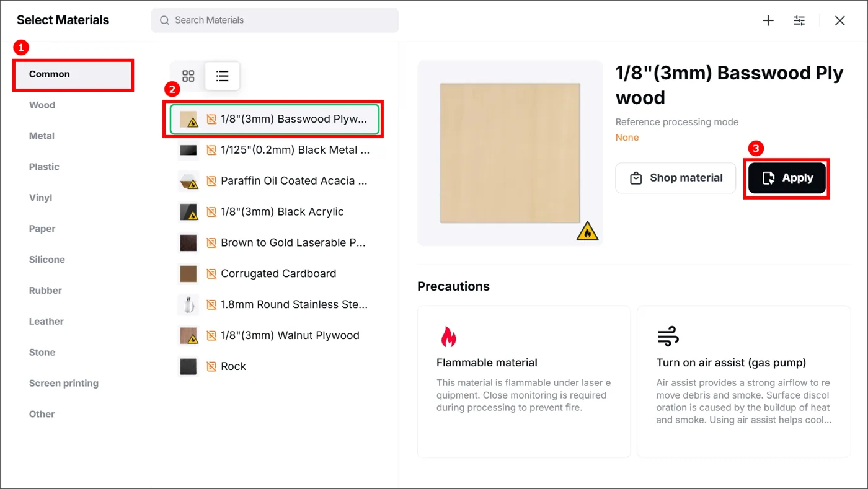The height and width of the screenshot is (489, 868).
Task: Click the Shop material button
Action: (675, 178)
